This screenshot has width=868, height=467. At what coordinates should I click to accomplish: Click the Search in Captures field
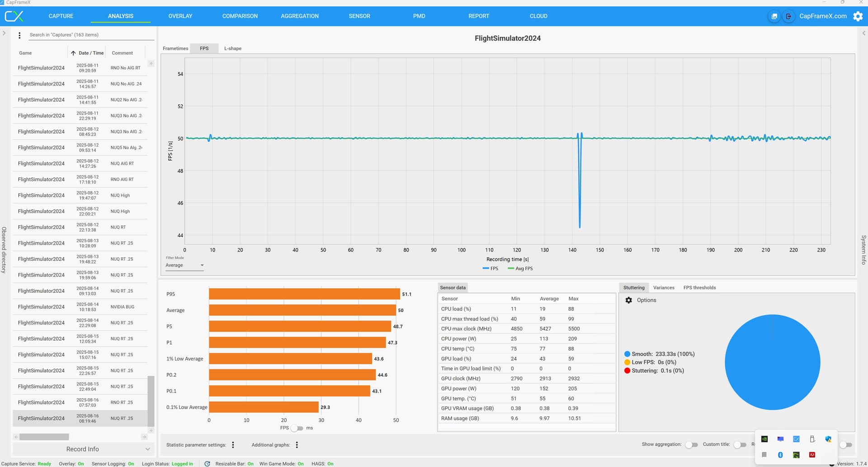click(x=90, y=35)
